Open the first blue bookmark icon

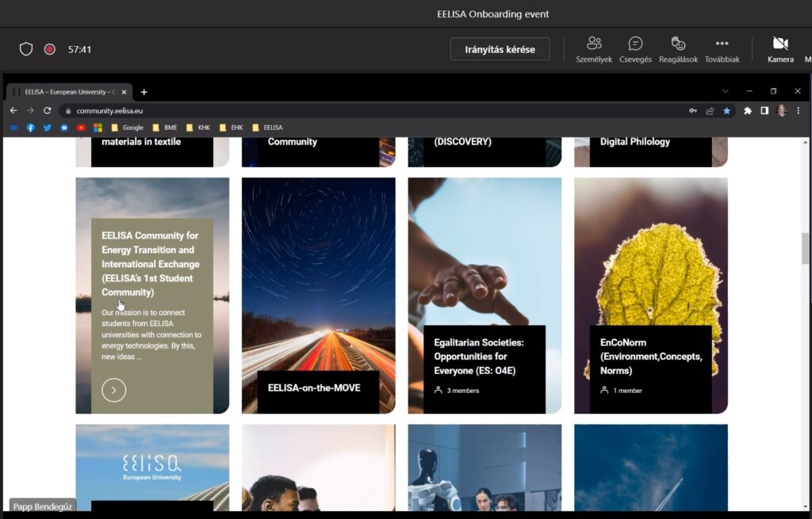tap(14, 128)
